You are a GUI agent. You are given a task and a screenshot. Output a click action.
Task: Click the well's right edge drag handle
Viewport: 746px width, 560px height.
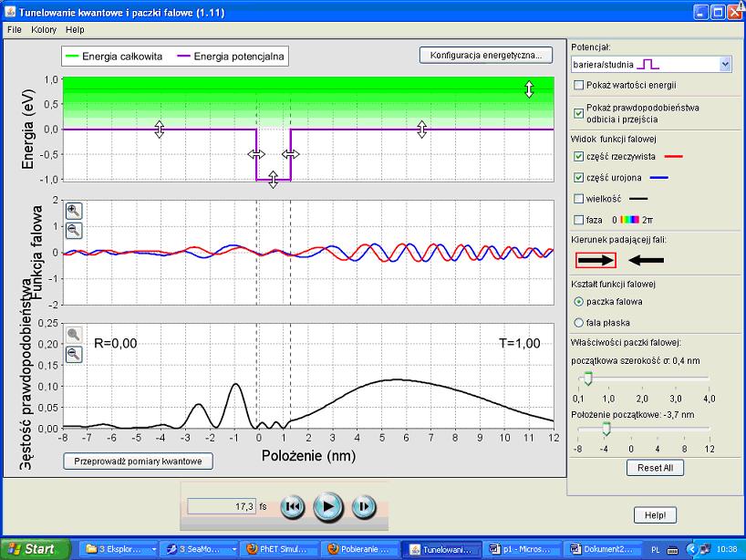coord(290,154)
